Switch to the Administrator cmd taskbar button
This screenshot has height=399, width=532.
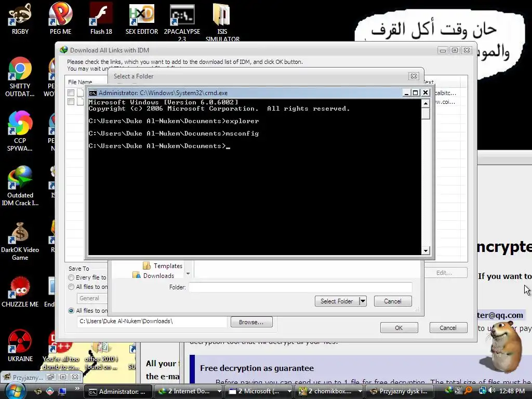click(118, 392)
